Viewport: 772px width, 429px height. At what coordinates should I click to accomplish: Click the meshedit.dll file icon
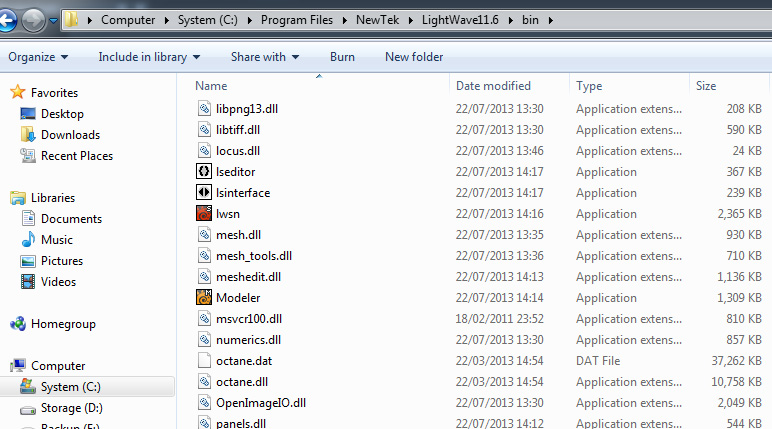pyautogui.click(x=204, y=277)
